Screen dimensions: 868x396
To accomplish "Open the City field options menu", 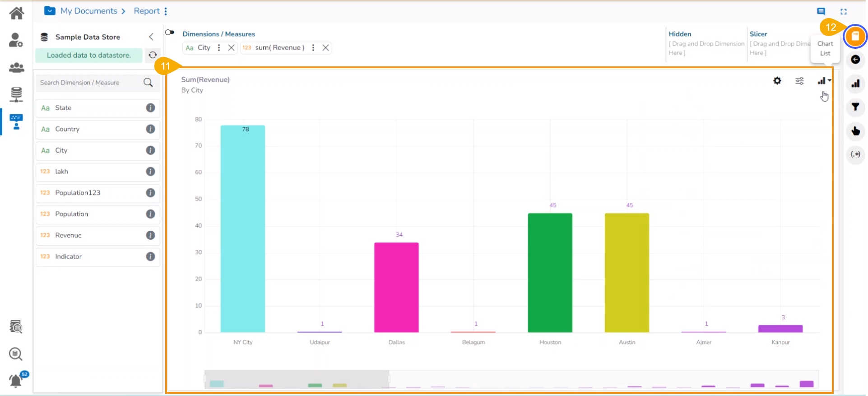I will click(x=219, y=48).
